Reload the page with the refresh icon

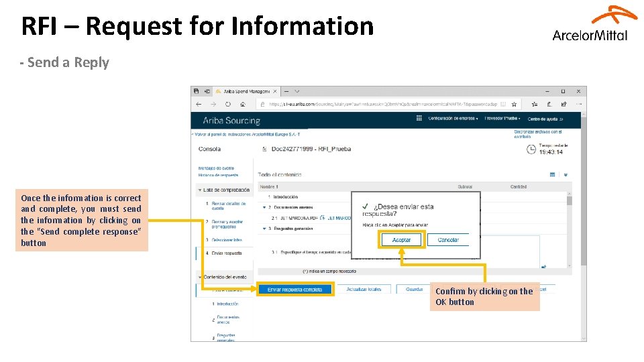tap(228, 105)
